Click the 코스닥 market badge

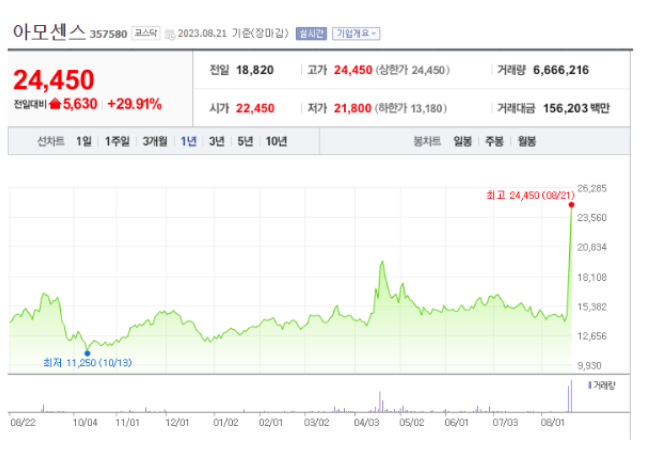146,33
